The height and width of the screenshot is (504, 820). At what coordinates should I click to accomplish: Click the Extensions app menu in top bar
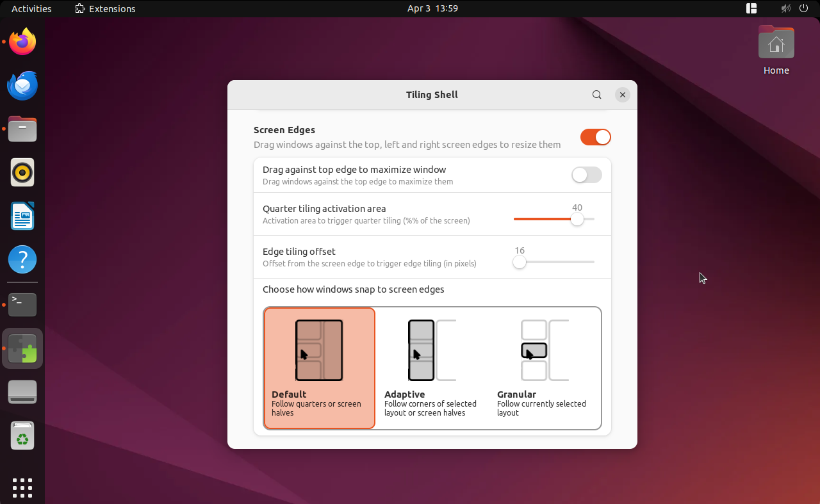pyautogui.click(x=105, y=8)
